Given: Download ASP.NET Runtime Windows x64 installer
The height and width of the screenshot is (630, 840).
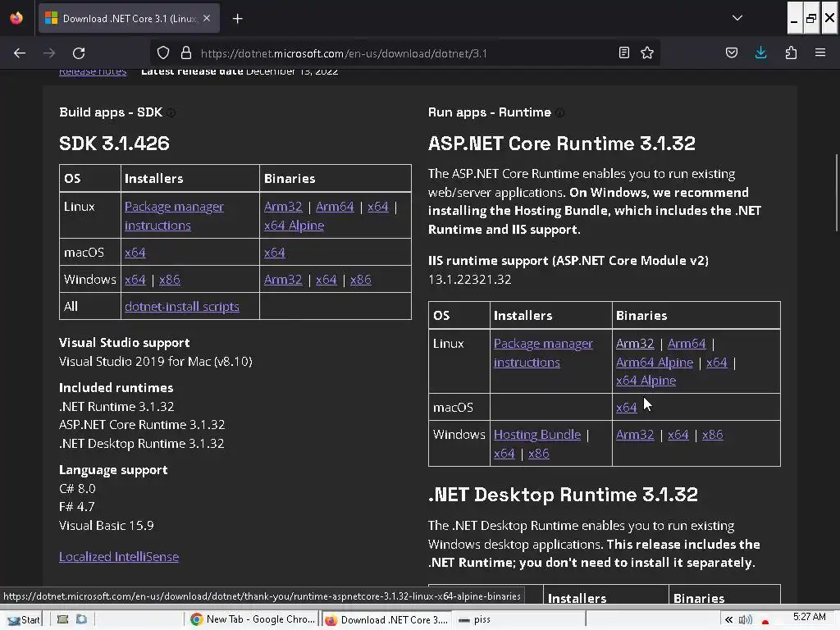Looking at the screenshot, I should (504, 454).
